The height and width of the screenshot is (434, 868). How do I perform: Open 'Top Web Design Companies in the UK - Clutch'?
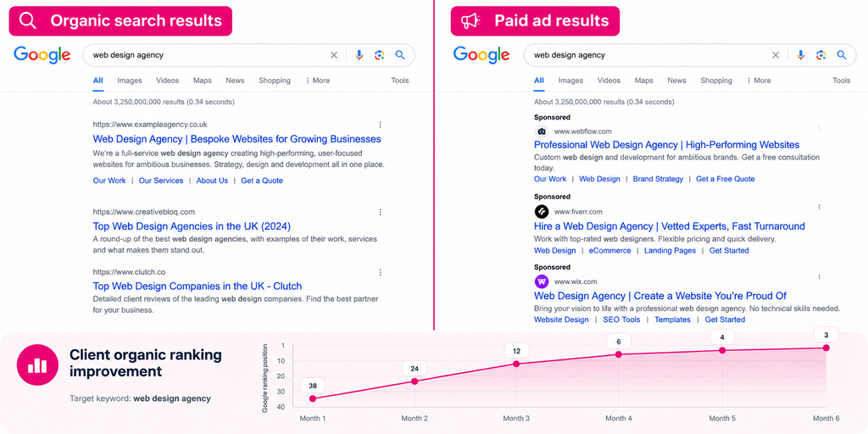tap(197, 287)
